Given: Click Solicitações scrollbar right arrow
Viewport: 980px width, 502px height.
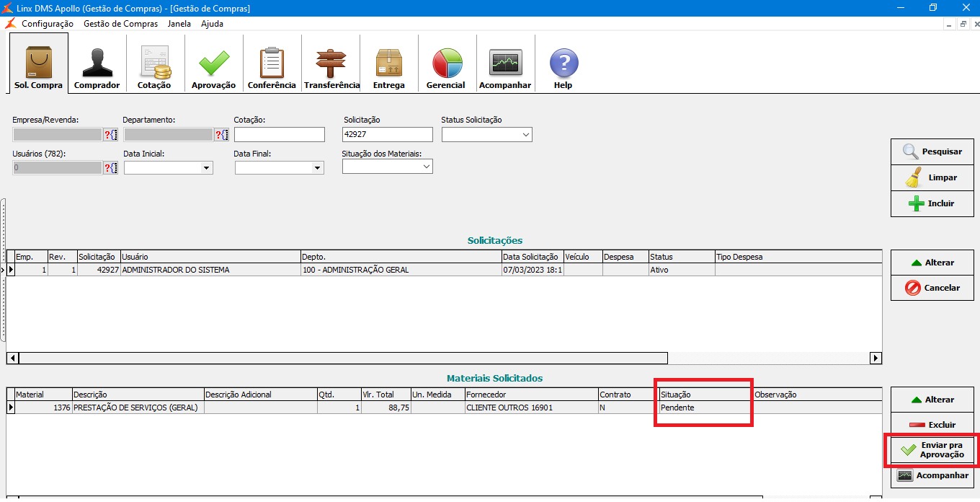Looking at the screenshot, I should coord(876,358).
